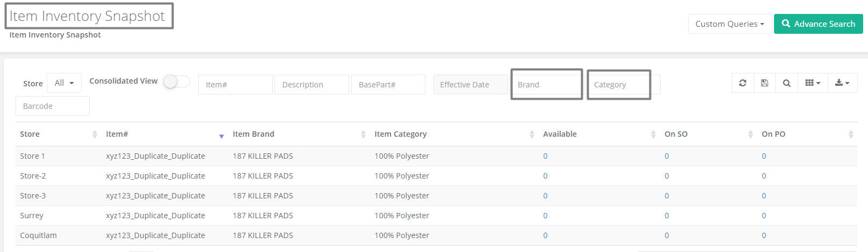The image size is (868, 252).
Task: Select the Effective Date field
Action: coord(471,85)
